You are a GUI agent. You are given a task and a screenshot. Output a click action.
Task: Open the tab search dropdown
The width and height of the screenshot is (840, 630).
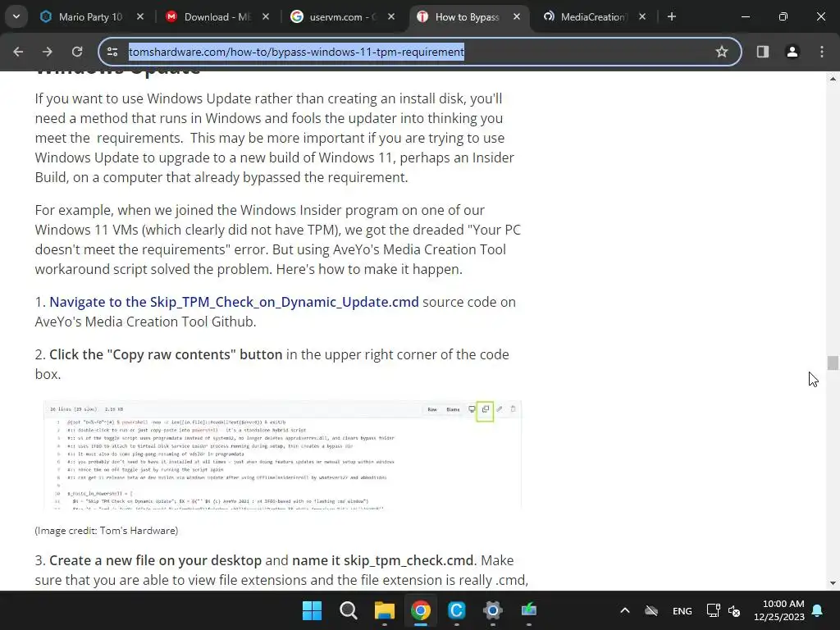click(16, 16)
